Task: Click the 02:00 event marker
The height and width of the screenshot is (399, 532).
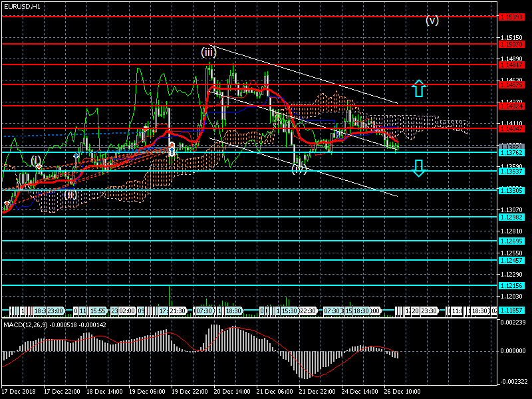Action: (127, 311)
